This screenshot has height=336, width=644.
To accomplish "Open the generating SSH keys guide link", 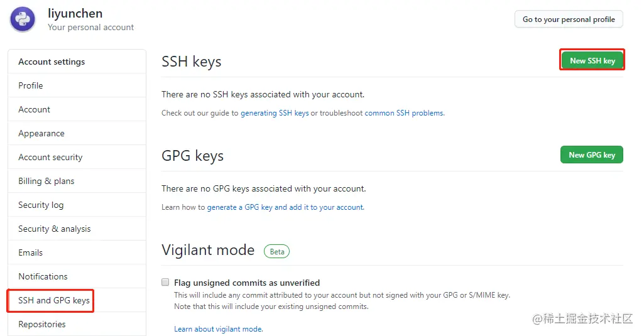I will tap(275, 113).
